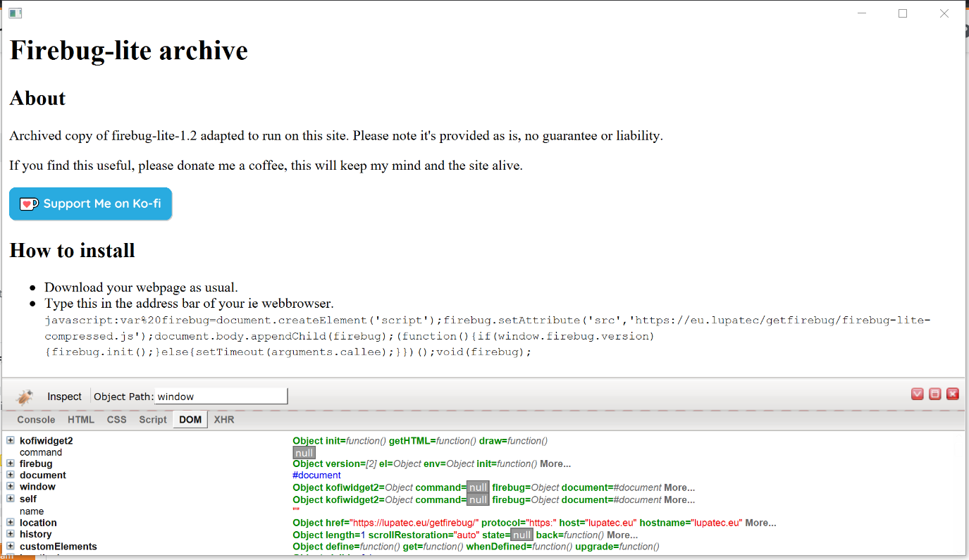Expand the self node
969x560 pixels.
[x=11, y=499]
